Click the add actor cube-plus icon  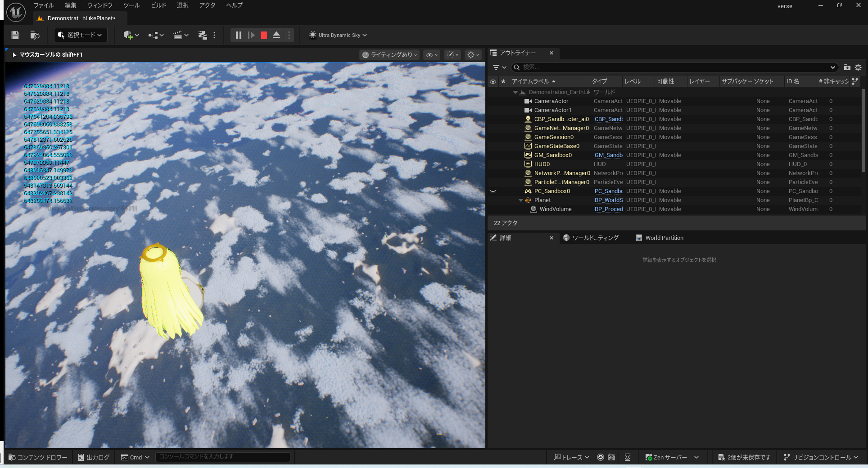click(128, 35)
